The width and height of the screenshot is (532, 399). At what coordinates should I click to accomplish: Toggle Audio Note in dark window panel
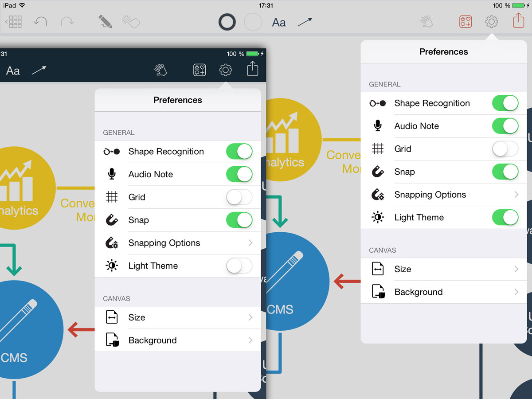click(x=239, y=174)
